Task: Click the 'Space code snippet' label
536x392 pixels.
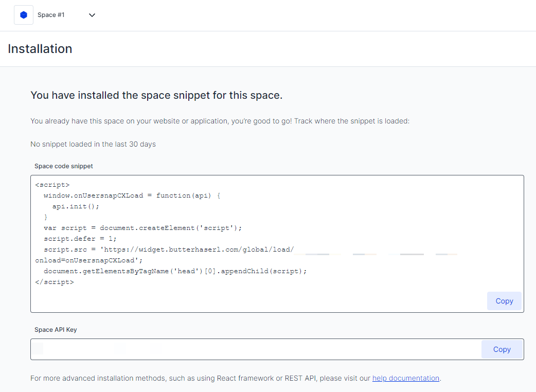Action: tap(64, 166)
